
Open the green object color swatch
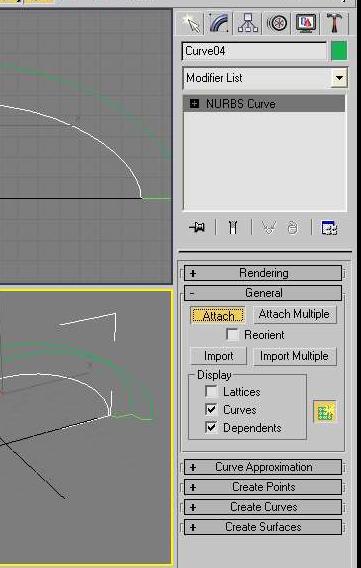click(339, 51)
